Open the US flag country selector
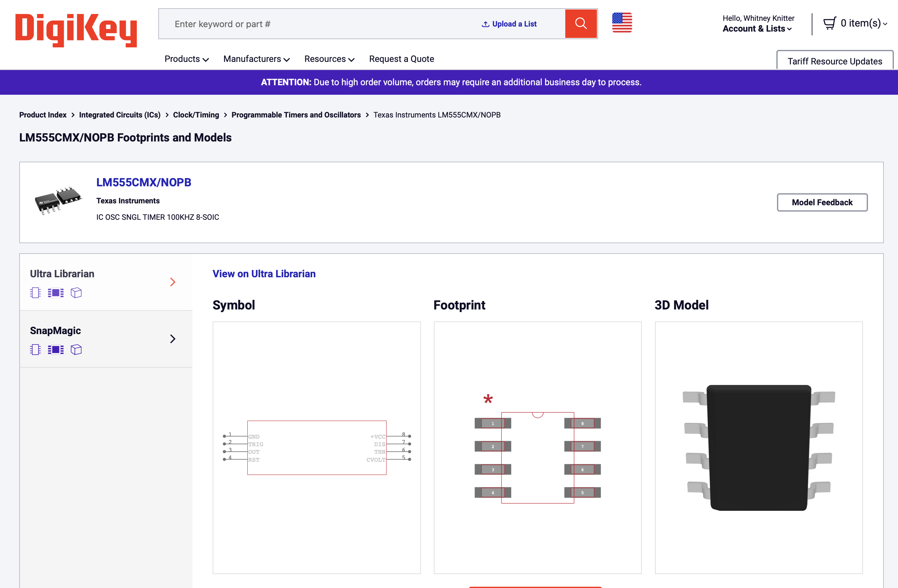Viewport: 898px width, 588px height. tap(622, 23)
